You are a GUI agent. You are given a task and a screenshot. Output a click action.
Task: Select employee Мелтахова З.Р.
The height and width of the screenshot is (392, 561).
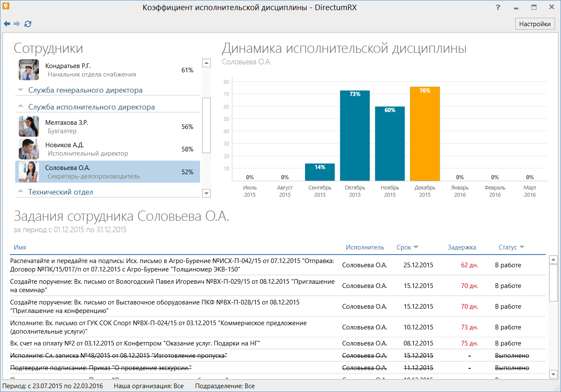[x=107, y=127]
